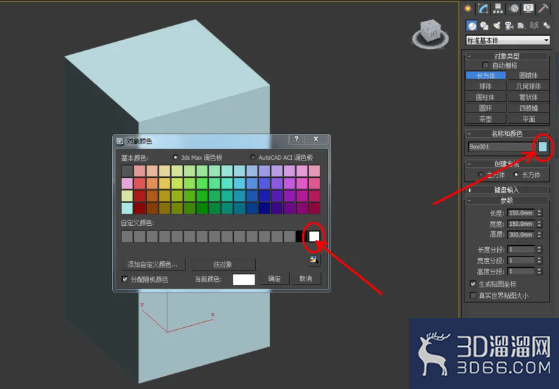Click the 圆柱体 object type button
Screen dimensions: 559x389
(486, 97)
